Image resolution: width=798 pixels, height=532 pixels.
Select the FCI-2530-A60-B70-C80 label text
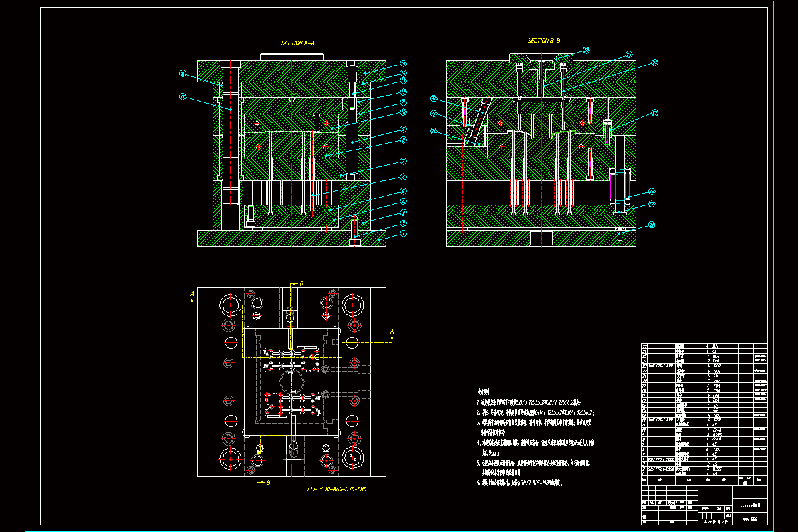tap(336, 489)
